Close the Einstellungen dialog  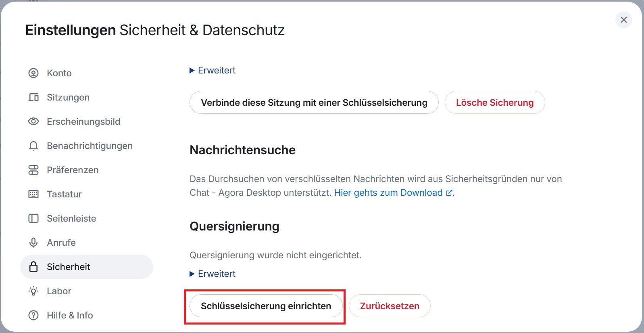(624, 20)
